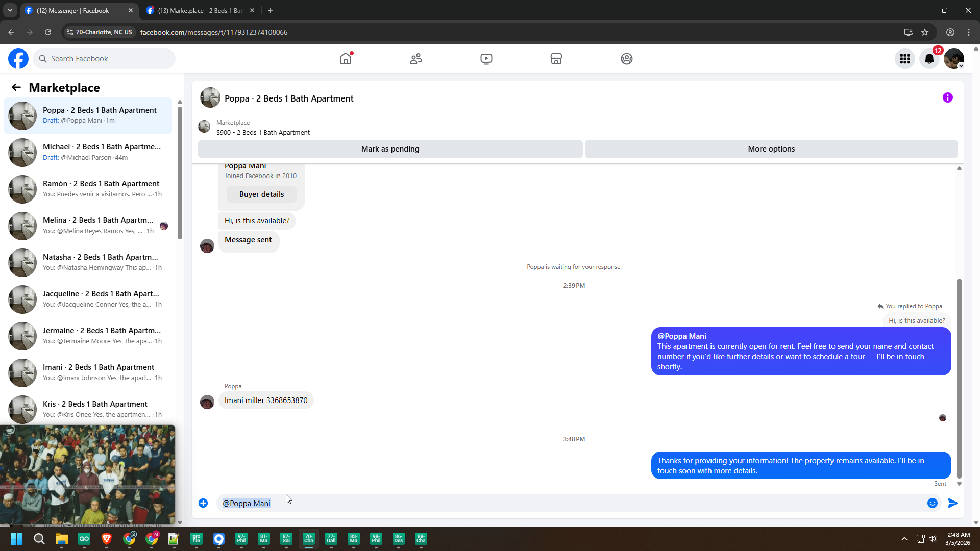Viewport: 980px width, 551px height.
Task: Click the chat messages scrollbar
Action: pyautogui.click(x=959, y=378)
